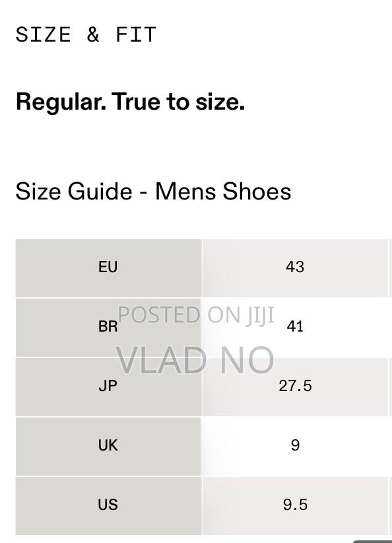Screen dimensions: 392x543
Task: Click the word SIZE in the top heading
Action: tap(44, 34)
